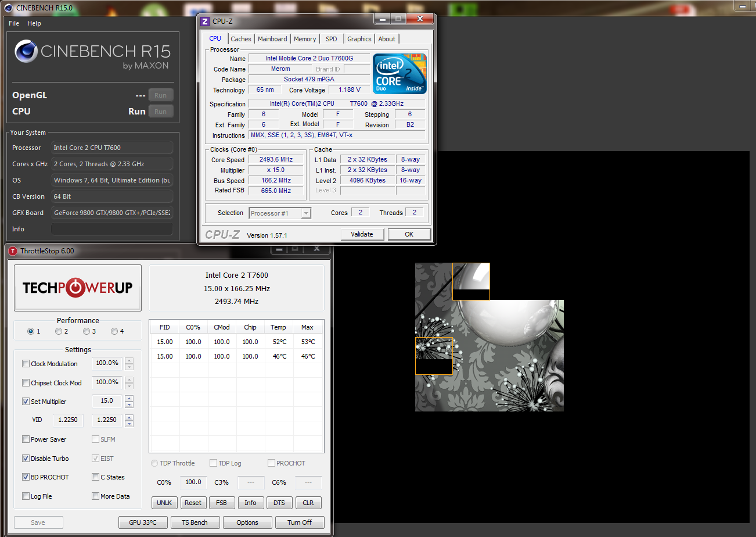Click the first VID value field 1.2250
Screen dimensions: 756x537
[x=69, y=420]
